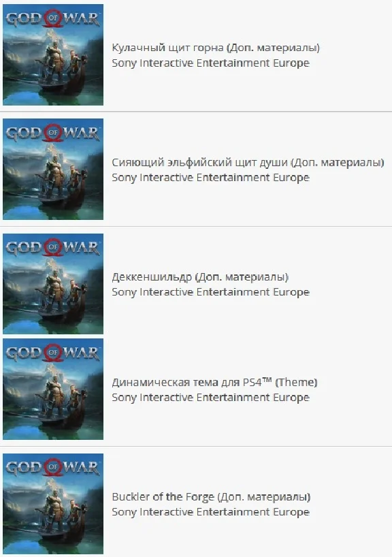Open Сияющий эльфийский щит души (Доп. материалы)
Image resolution: width=392 pixels, height=557 pixels.
[x=248, y=162]
